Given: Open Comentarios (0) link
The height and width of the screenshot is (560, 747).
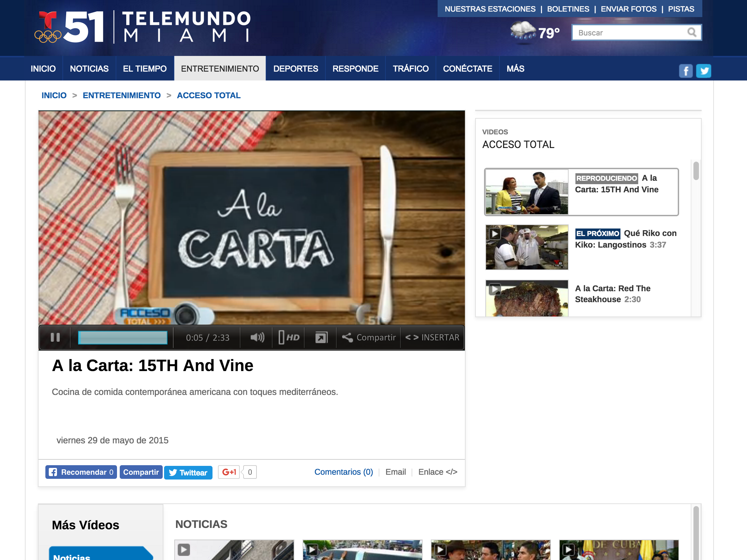Looking at the screenshot, I should [x=344, y=472].
